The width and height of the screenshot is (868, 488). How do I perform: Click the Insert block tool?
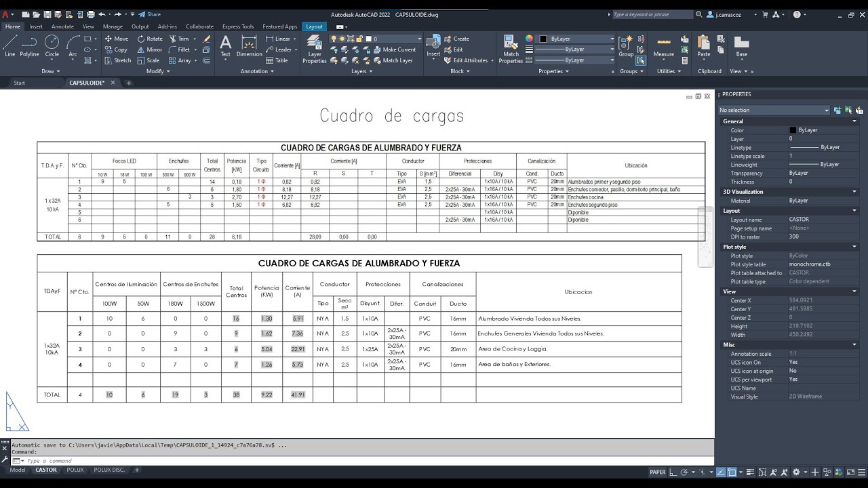click(x=433, y=46)
